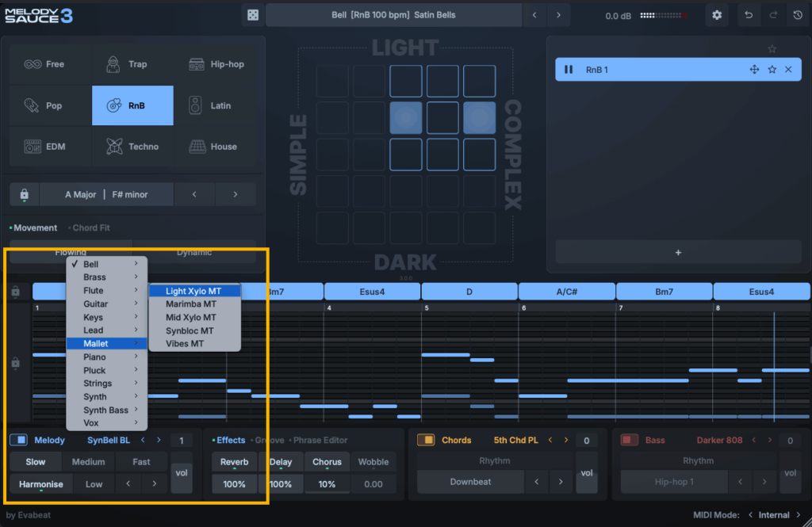Remove the RnB 1 pattern

pyautogui.click(x=788, y=70)
